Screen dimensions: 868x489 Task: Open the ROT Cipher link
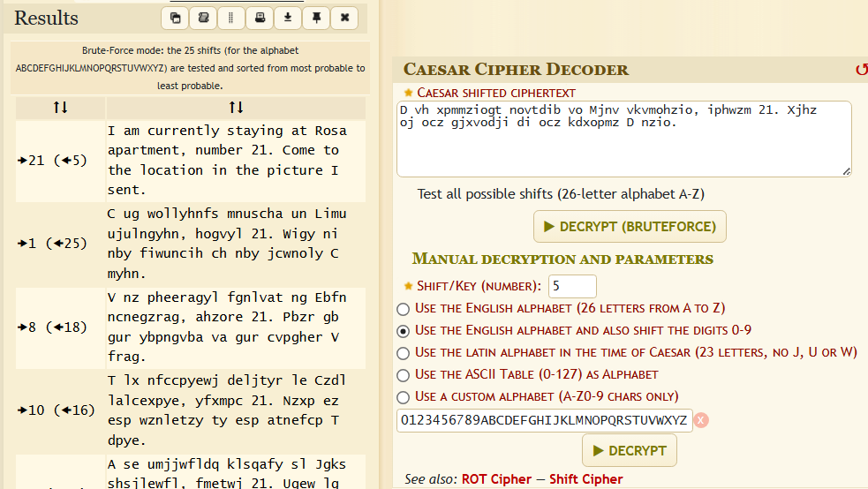pos(496,479)
